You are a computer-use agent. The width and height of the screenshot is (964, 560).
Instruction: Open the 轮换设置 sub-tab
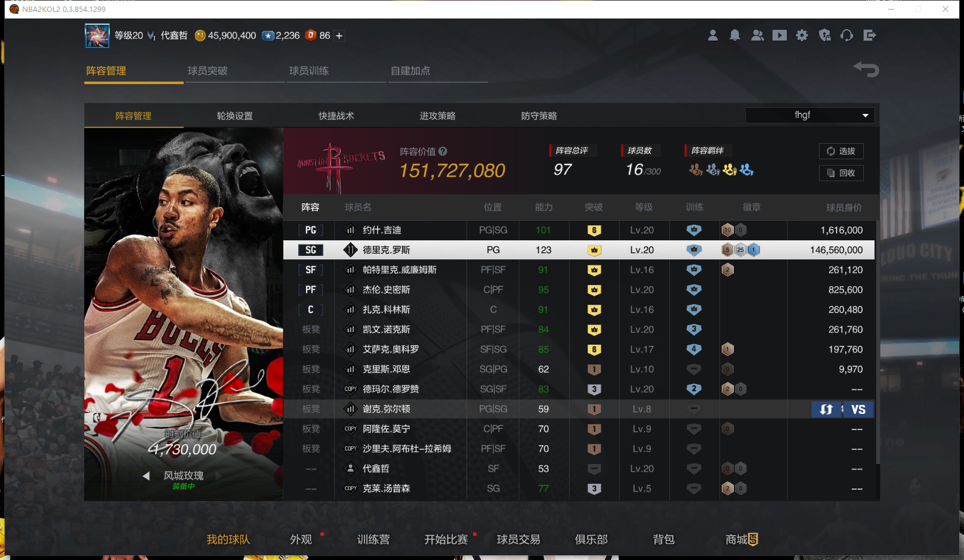235,116
